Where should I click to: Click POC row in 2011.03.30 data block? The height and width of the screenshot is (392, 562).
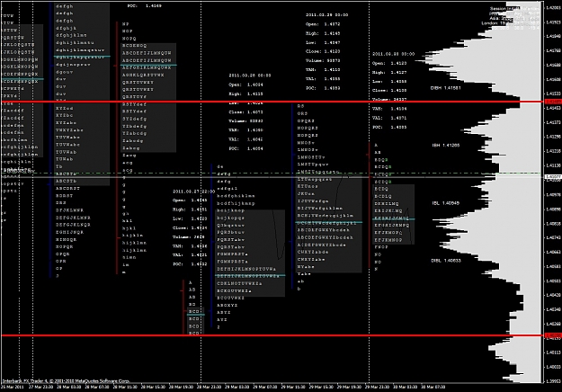click(x=389, y=127)
